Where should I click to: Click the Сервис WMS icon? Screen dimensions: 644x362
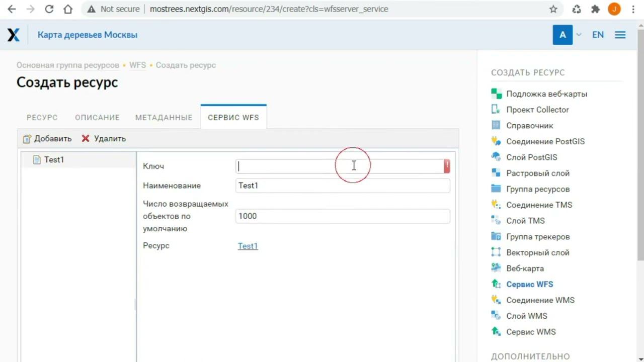pos(497,332)
